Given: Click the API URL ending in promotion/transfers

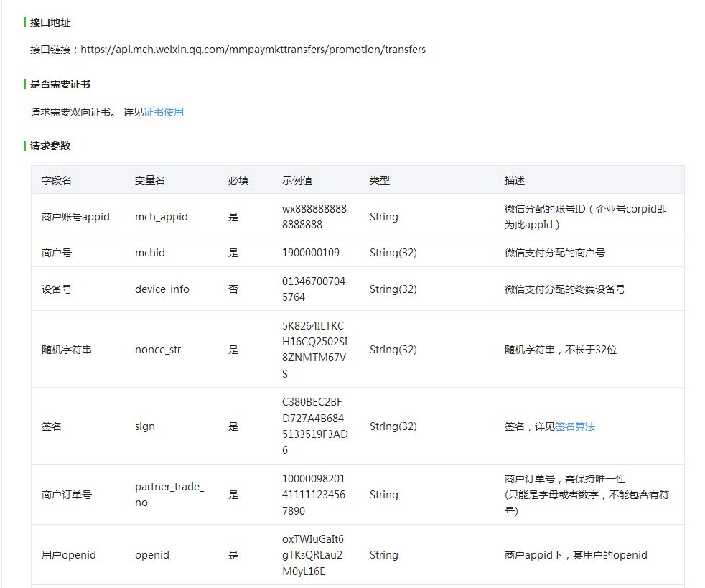Looking at the screenshot, I should [253, 50].
